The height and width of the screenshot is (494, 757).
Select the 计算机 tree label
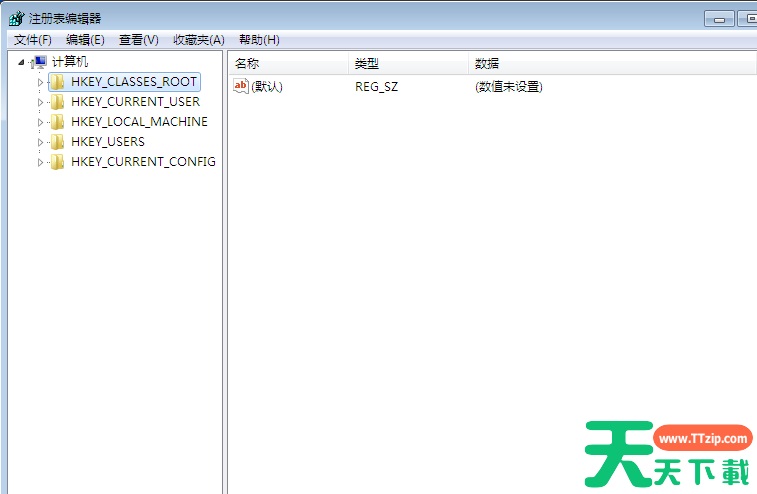point(70,62)
